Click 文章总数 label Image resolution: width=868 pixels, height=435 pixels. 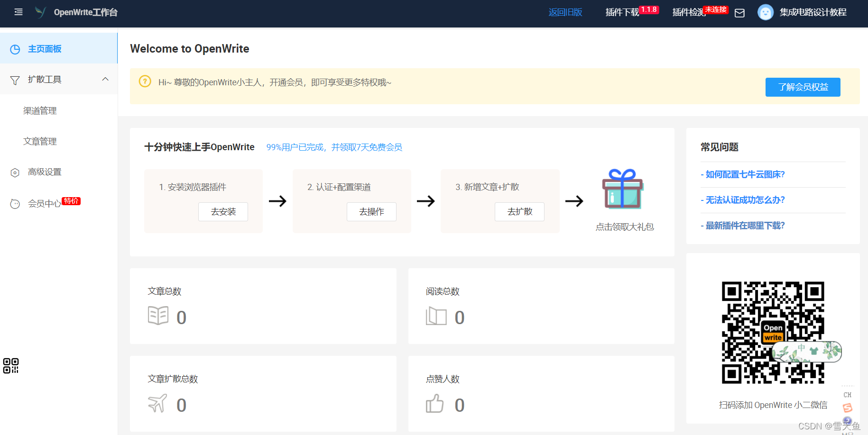point(165,291)
